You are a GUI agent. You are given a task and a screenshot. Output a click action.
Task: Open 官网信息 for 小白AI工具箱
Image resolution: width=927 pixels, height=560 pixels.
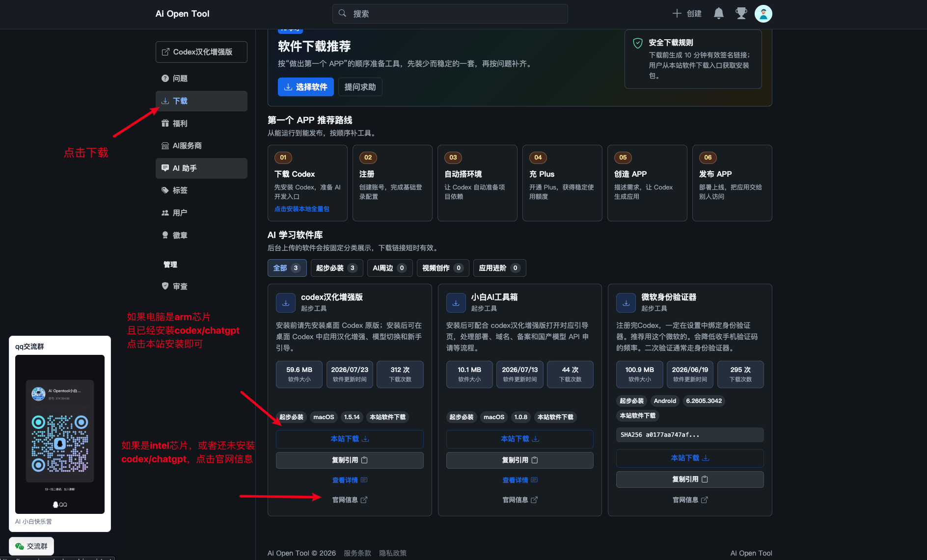pos(520,500)
